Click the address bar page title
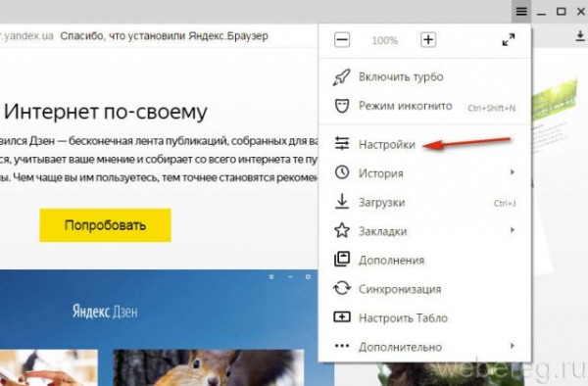This screenshot has width=588, height=386. click(x=165, y=36)
